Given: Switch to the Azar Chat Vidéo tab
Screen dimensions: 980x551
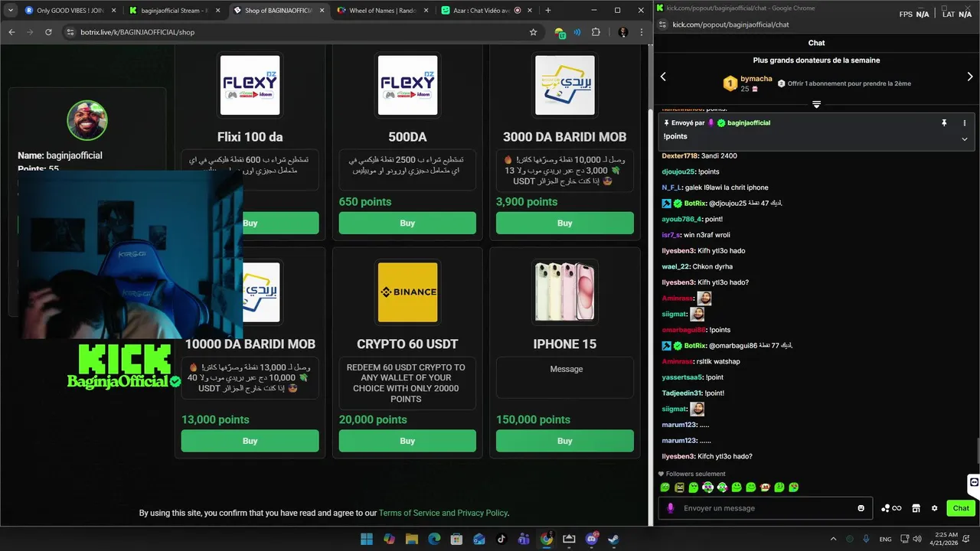Looking at the screenshot, I should tap(486, 11).
